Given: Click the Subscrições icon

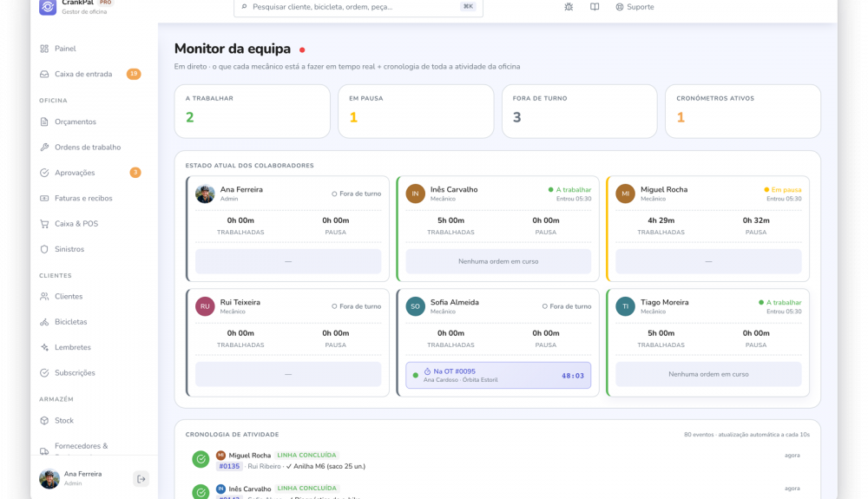Looking at the screenshot, I should pos(44,373).
